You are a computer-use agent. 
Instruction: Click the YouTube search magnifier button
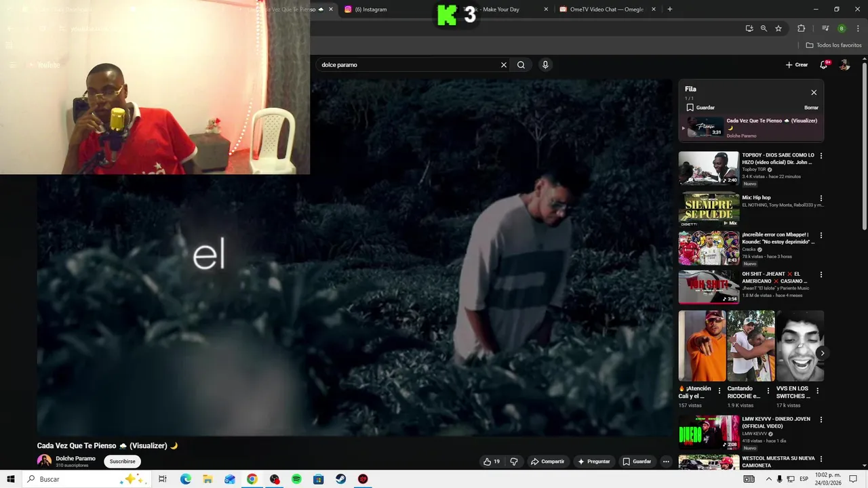coord(521,65)
